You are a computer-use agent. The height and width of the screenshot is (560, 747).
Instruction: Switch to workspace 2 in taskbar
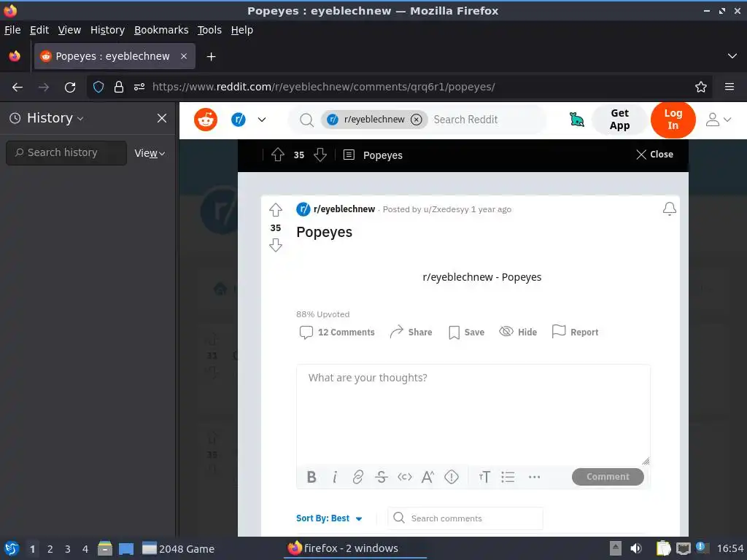pos(50,549)
